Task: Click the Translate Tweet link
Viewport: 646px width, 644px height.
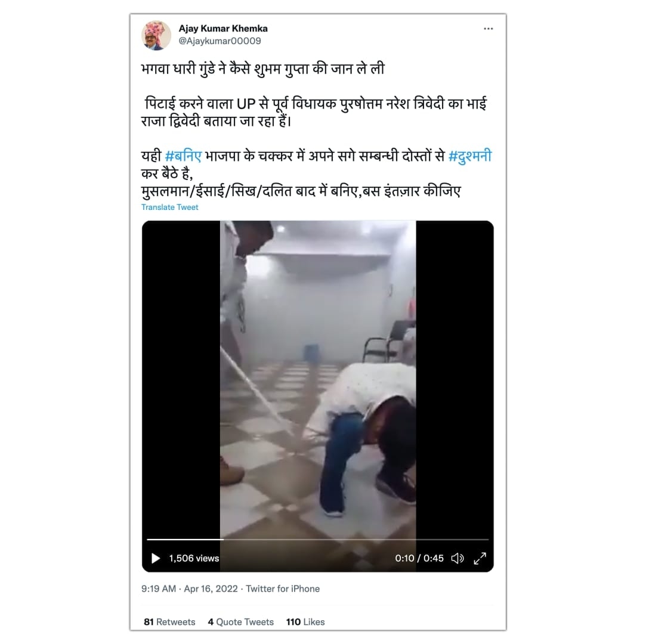Action: tap(170, 207)
